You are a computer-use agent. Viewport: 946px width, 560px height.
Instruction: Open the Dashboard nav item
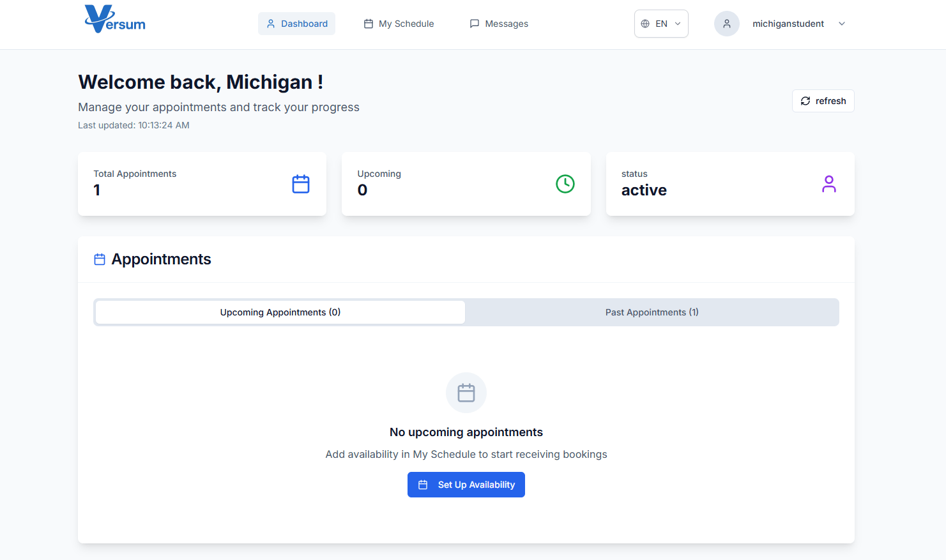click(x=296, y=24)
